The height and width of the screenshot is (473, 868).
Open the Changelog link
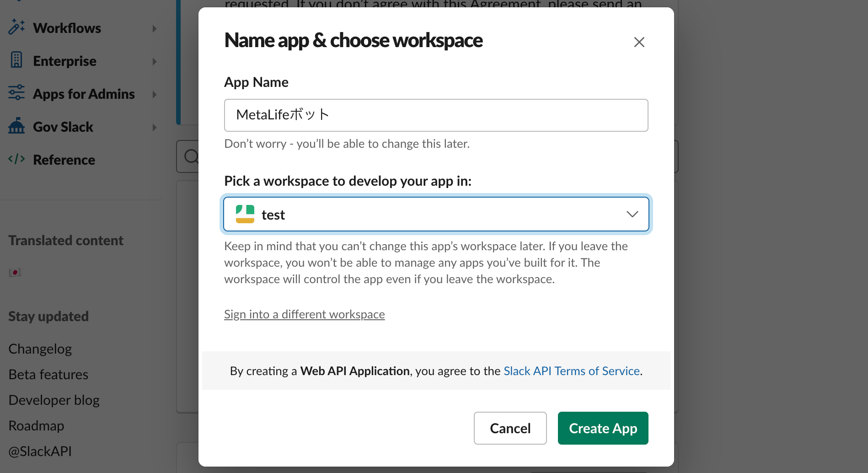click(40, 349)
